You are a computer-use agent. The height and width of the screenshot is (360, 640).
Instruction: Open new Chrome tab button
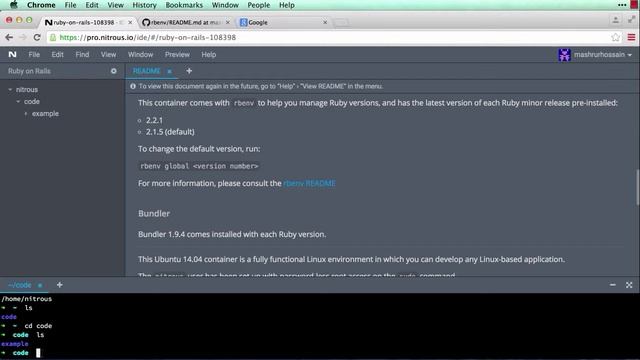pos(342,22)
